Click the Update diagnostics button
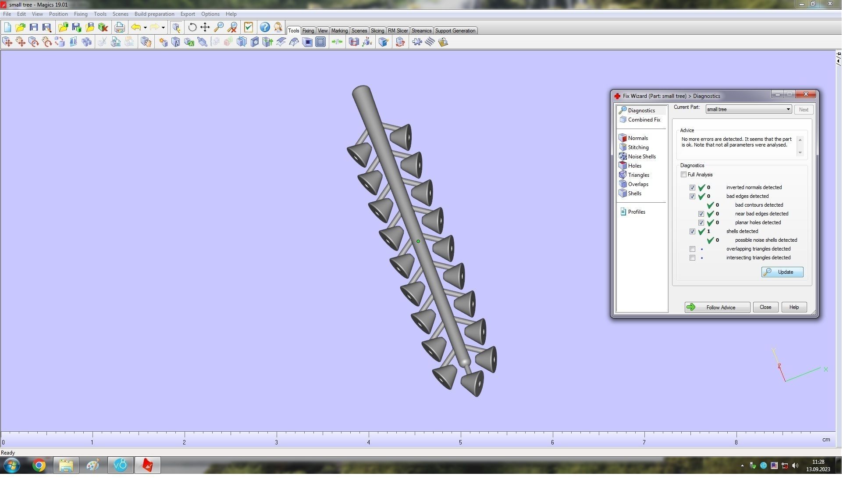The height and width of the screenshot is (487, 868). point(782,272)
